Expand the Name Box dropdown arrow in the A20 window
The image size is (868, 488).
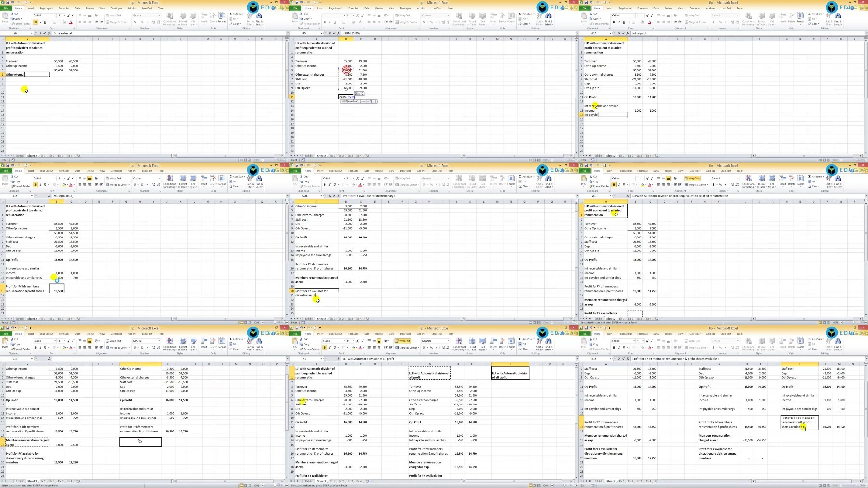(321, 196)
